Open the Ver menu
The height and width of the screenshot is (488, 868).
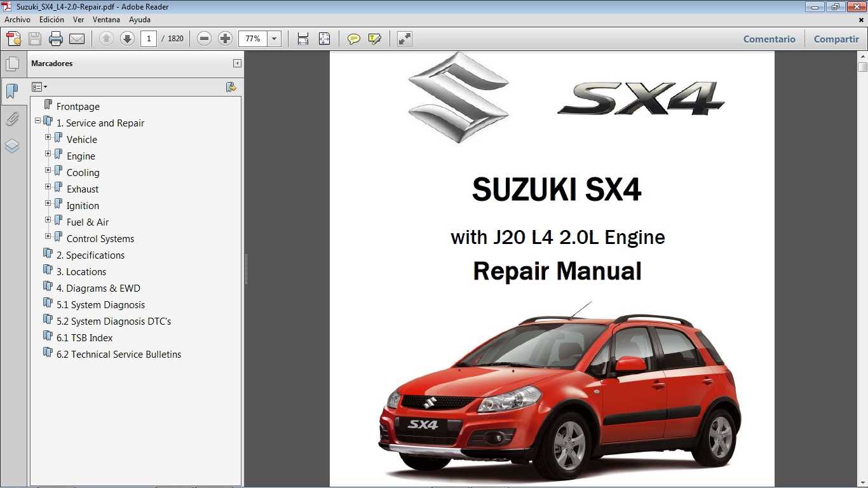click(79, 20)
